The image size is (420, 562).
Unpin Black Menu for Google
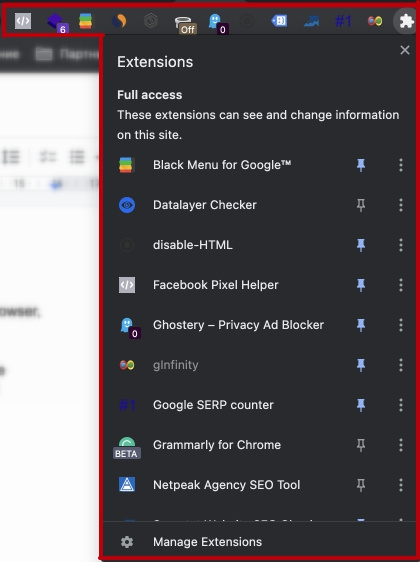tap(361, 165)
